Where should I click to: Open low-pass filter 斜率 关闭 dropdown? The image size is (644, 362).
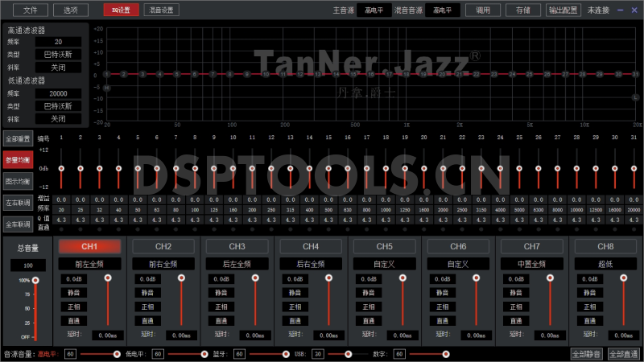(x=58, y=118)
